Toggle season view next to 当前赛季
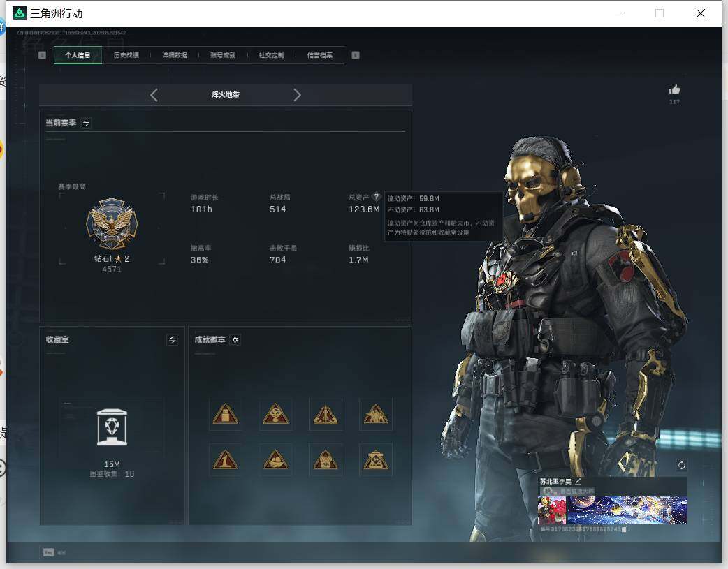Image resolution: width=728 pixels, height=569 pixels. (x=86, y=123)
